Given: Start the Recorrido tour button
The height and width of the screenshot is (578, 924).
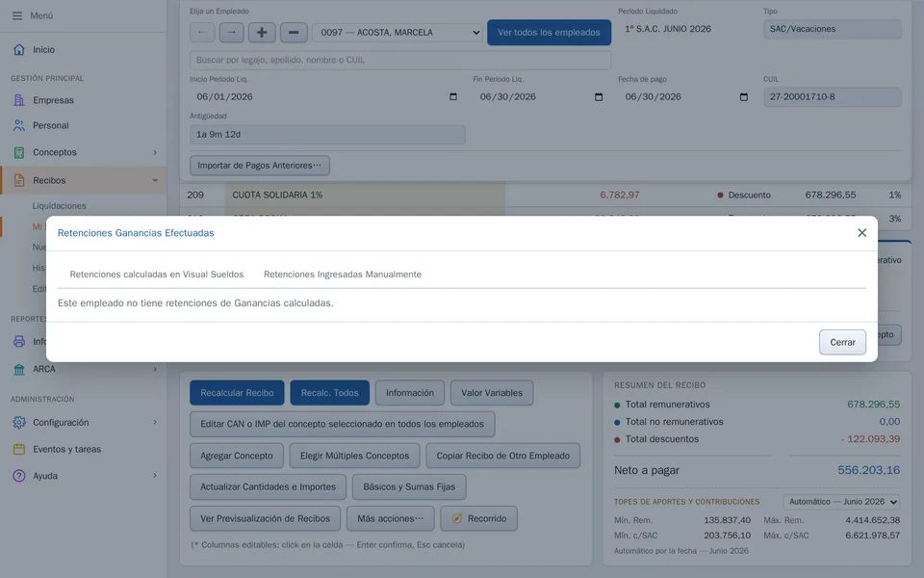Looking at the screenshot, I should coord(479,518).
